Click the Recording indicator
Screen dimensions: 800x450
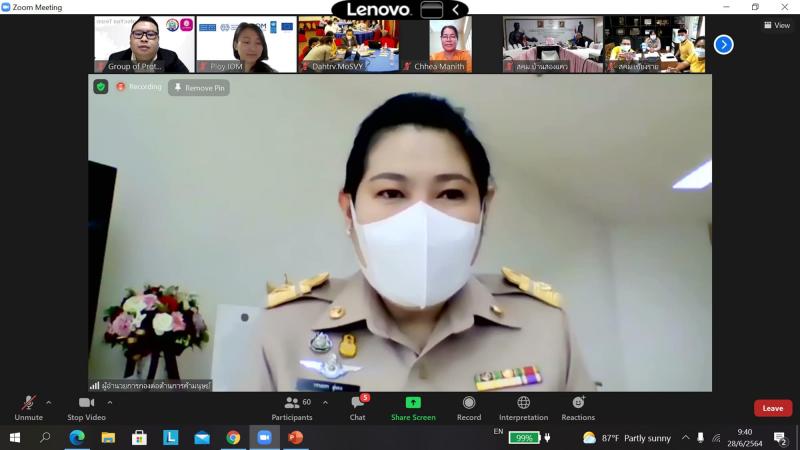click(x=139, y=87)
